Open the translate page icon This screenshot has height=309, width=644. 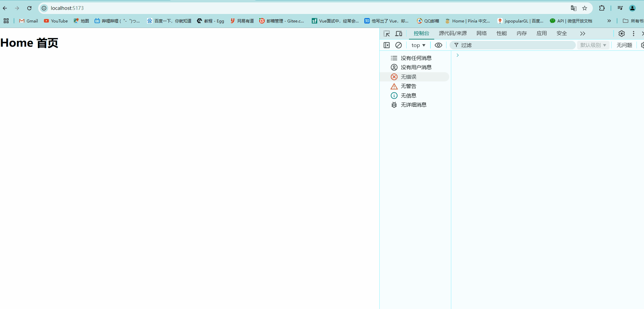pos(574,8)
